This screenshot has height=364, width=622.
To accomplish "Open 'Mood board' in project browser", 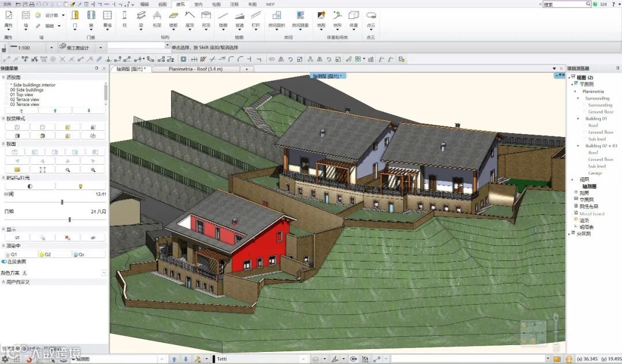I will [592, 214].
